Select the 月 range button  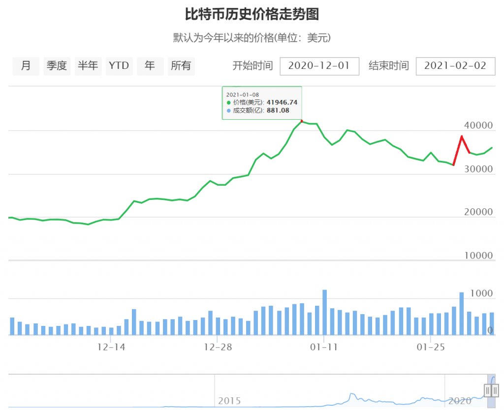[26, 66]
